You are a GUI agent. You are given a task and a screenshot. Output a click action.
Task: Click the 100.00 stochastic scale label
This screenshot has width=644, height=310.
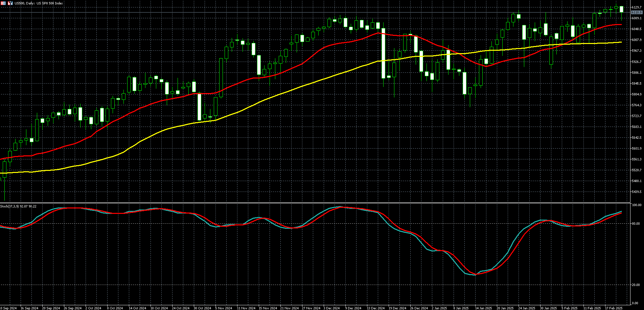pyautogui.click(x=637, y=205)
